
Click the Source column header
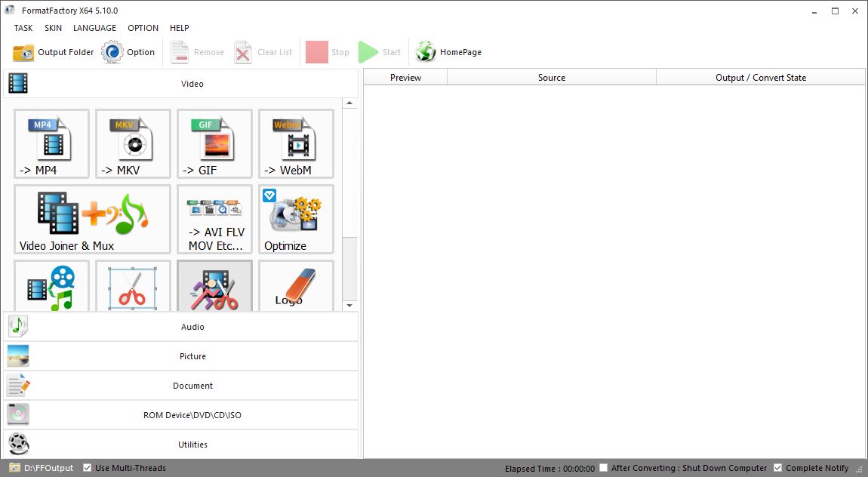[551, 78]
